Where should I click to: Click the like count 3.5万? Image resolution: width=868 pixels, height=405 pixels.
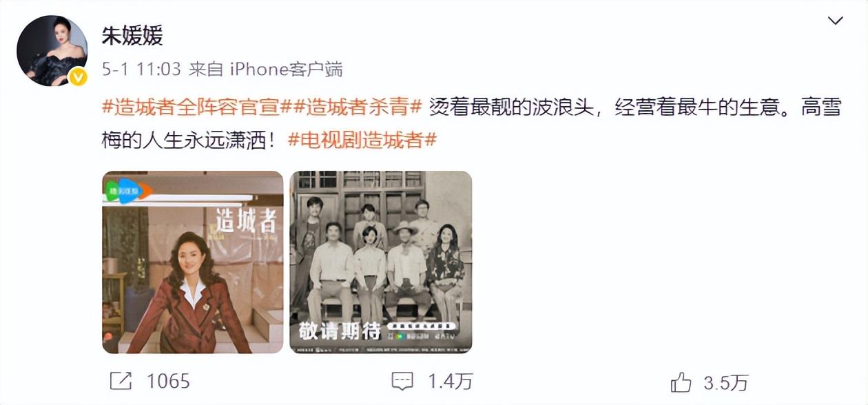725,382
